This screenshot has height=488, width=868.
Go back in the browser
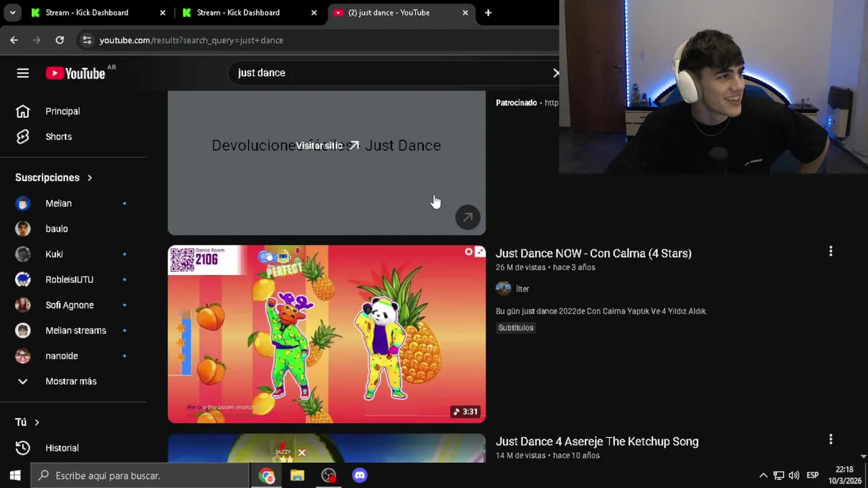(14, 40)
